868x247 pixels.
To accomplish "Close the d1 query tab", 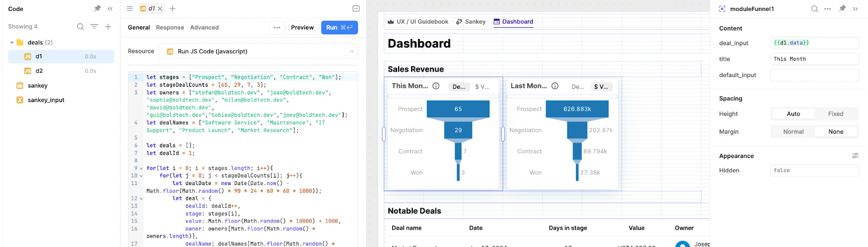I will click(x=160, y=9).
